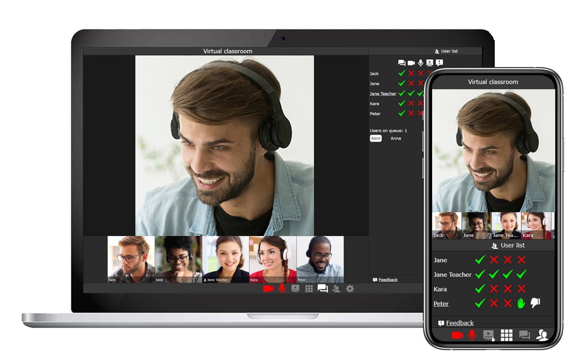Tap the red microphone on phone toolbar
588x364 pixels.
pyautogui.click(x=472, y=335)
